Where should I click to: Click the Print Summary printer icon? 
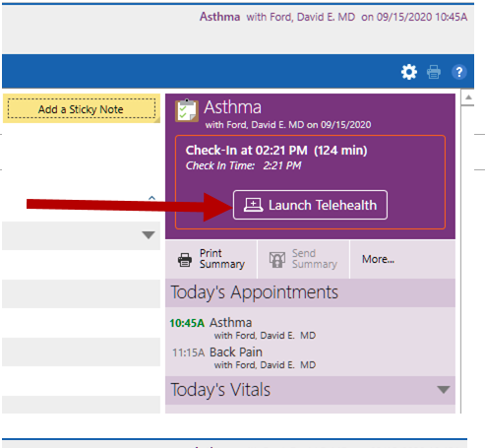pyautogui.click(x=185, y=260)
